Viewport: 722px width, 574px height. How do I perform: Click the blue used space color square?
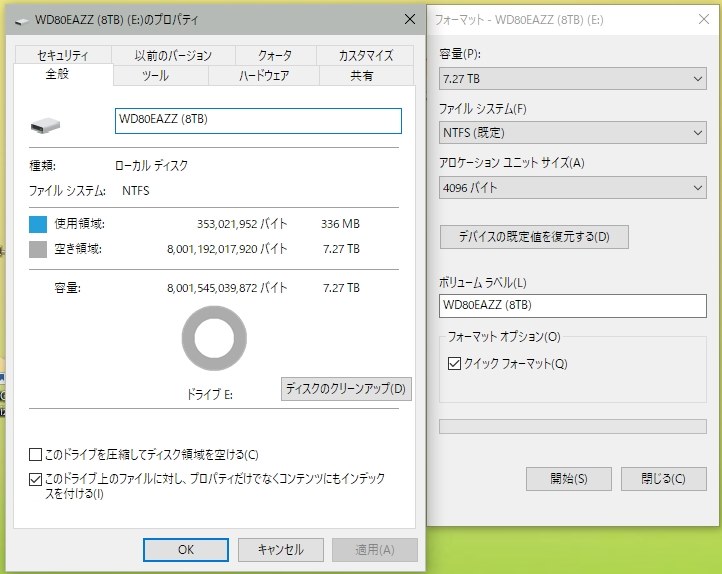(38, 224)
